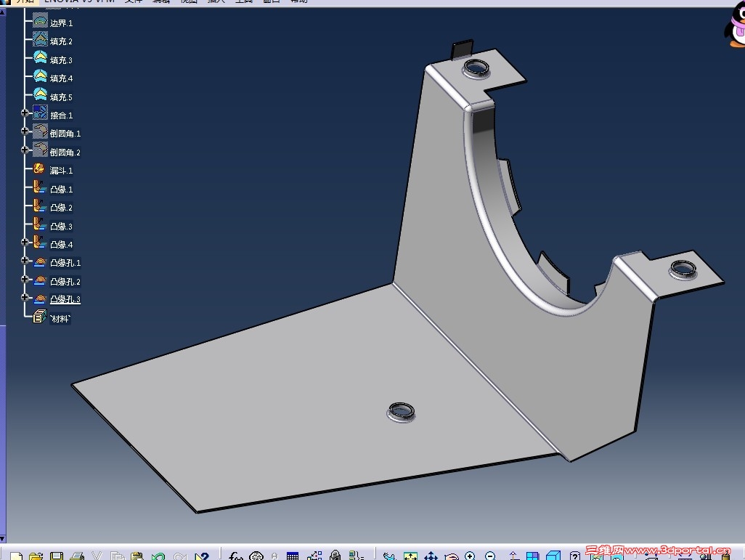The image size is (745, 560).
Task: Activate the Fly mode airplane icon
Action: click(390, 556)
